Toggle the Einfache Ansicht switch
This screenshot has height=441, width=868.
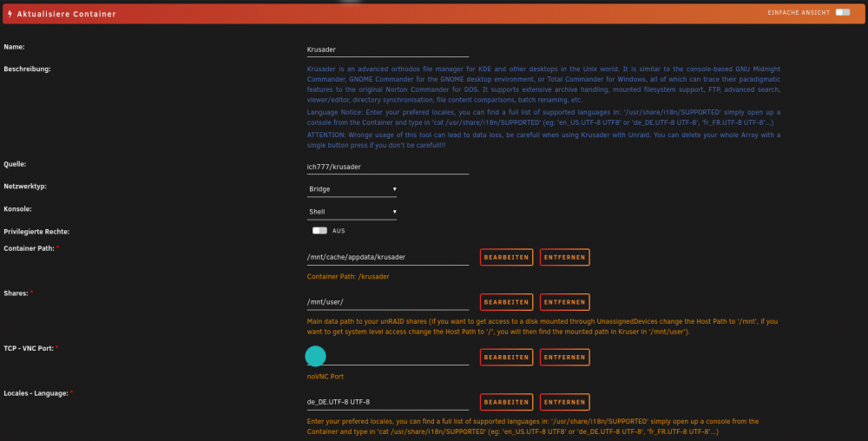pyautogui.click(x=843, y=12)
